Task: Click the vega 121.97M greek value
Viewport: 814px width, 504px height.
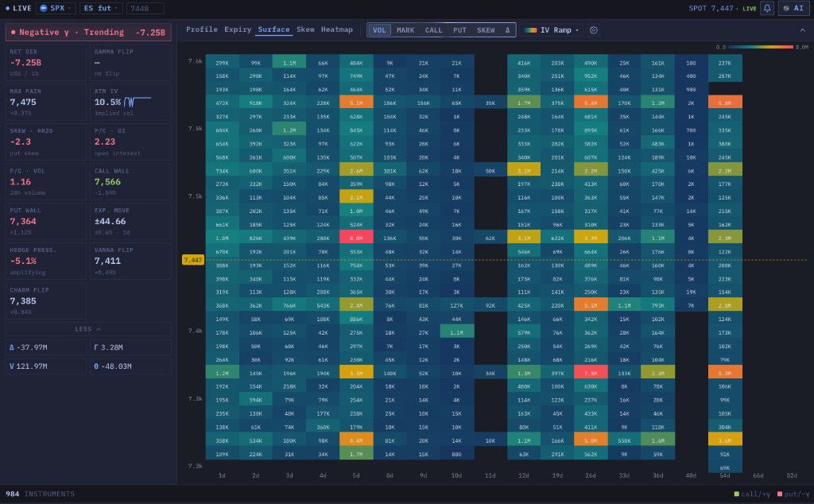Action: (x=46, y=366)
